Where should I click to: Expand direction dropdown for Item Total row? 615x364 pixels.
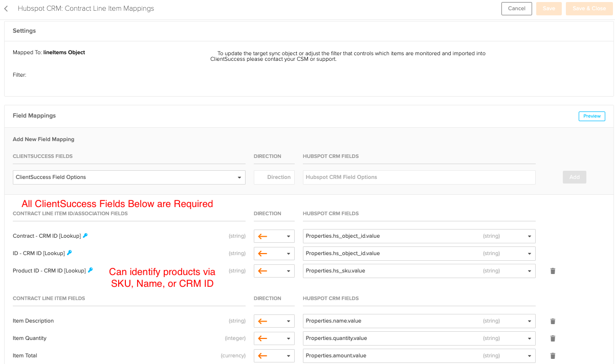click(x=274, y=356)
